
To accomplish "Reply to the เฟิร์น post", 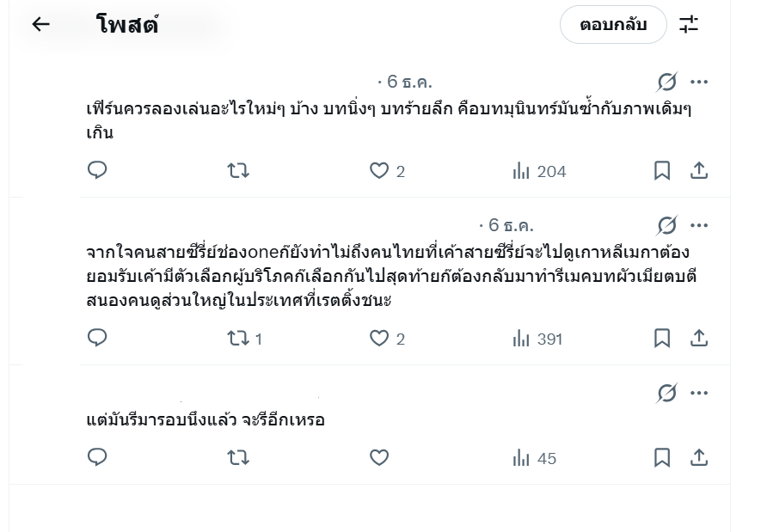I will coord(97,171).
